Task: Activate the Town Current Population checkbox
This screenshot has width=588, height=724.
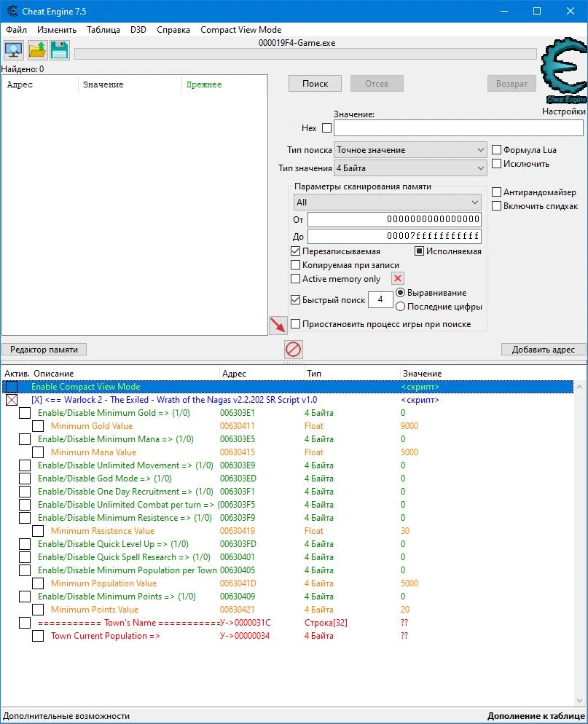Action: (x=38, y=636)
